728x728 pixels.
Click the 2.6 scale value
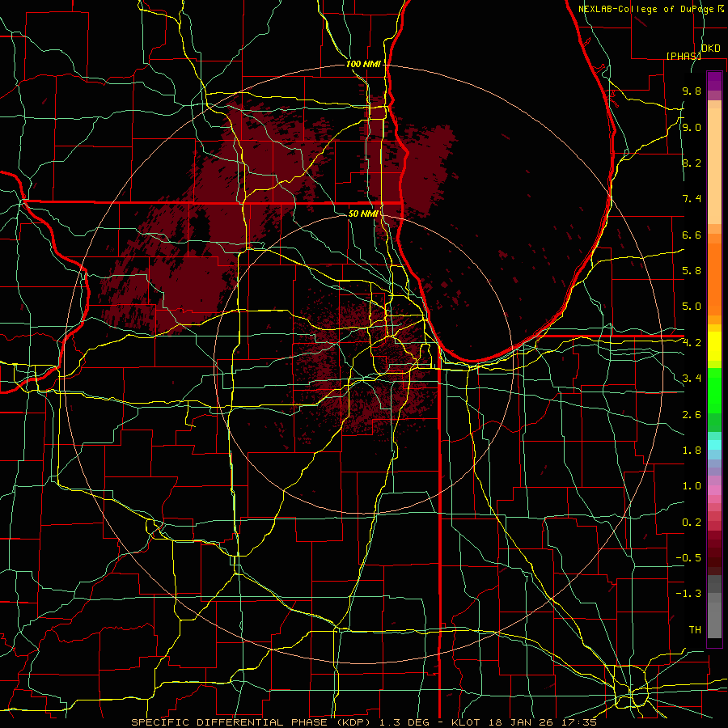point(692,415)
